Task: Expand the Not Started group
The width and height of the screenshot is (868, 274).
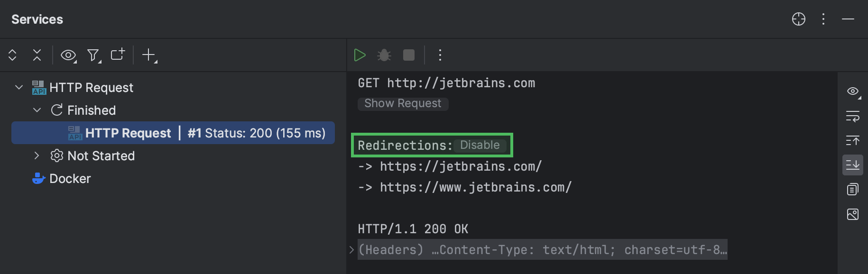Action: click(x=37, y=155)
